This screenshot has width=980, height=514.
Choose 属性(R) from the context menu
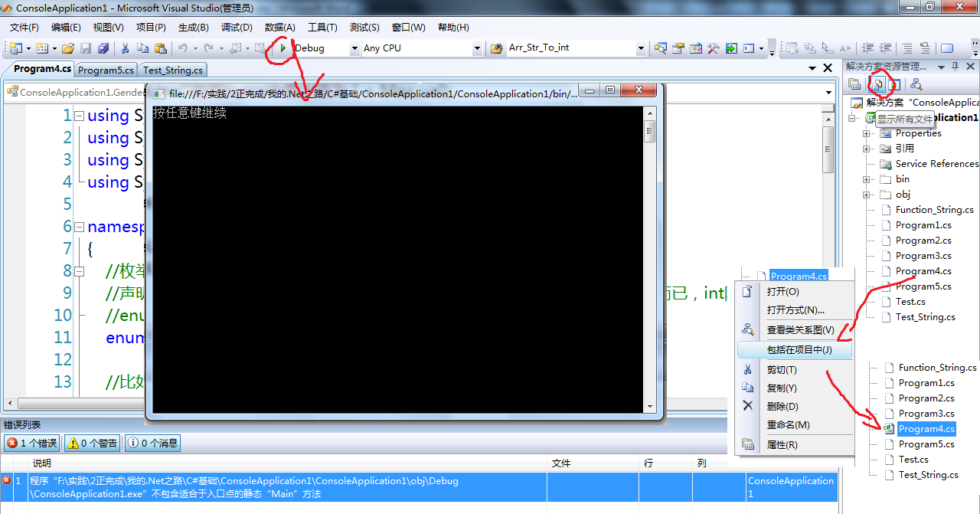pyautogui.click(x=795, y=445)
